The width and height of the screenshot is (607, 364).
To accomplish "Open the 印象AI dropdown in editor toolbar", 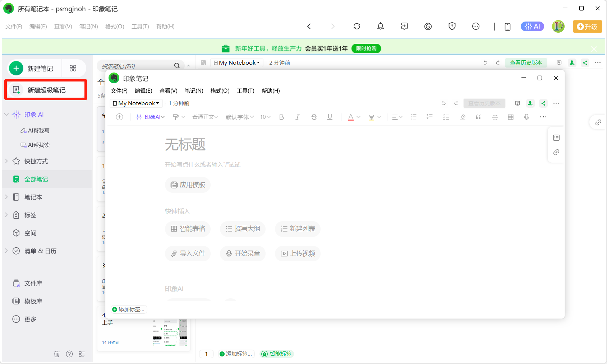I will [x=150, y=117].
